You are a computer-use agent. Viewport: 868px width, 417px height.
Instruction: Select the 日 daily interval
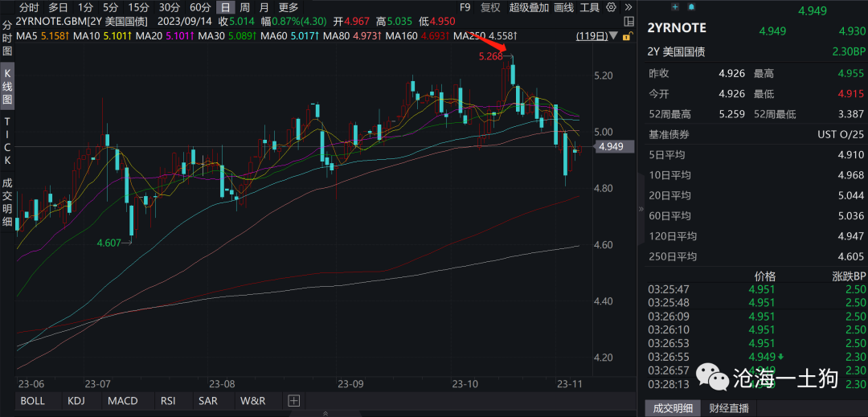coord(225,7)
